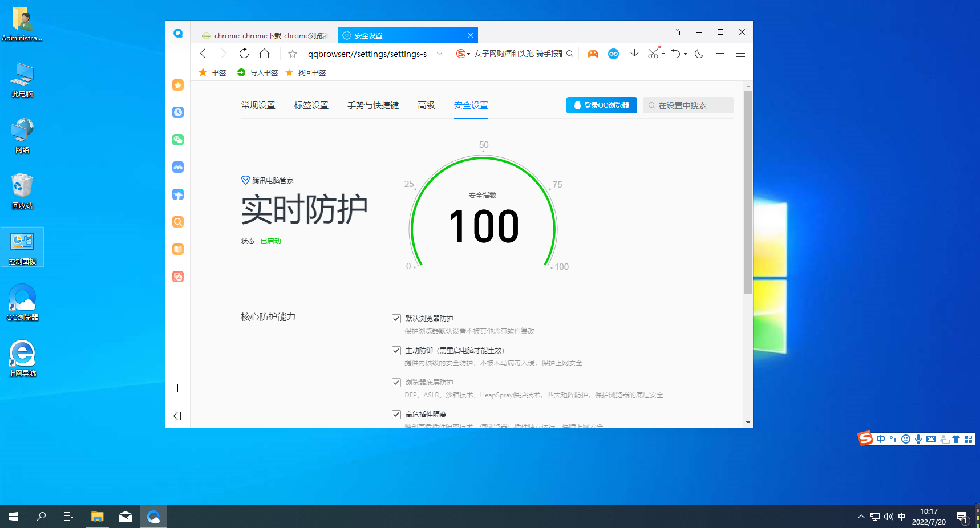The width and height of the screenshot is (980, 528).
Task: Switch to 手势与快捷键 tab
Action: tap(373, 105)
